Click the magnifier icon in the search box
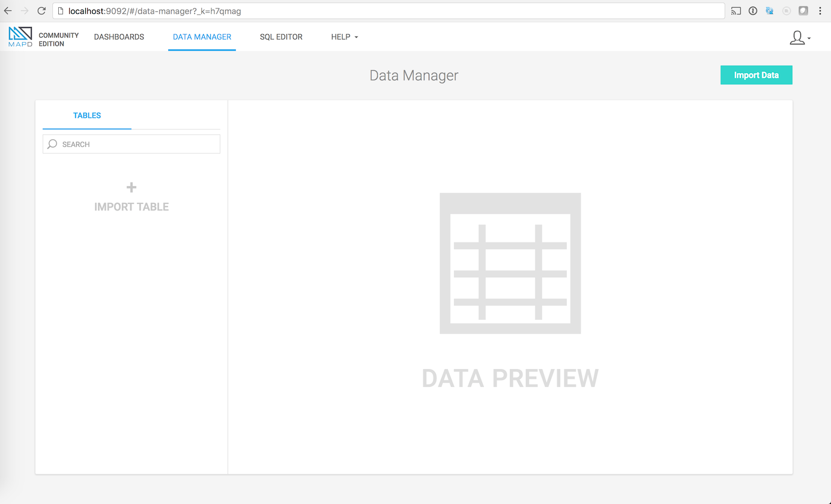The width and height of the screenshot is (831, 504). [x=52, y=144]
